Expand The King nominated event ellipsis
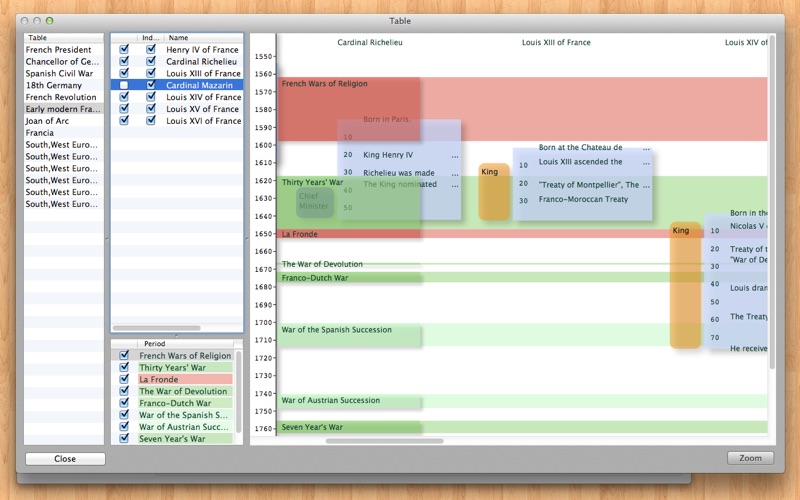This screenshot has width=800, height=500. [x=455, y=186]
